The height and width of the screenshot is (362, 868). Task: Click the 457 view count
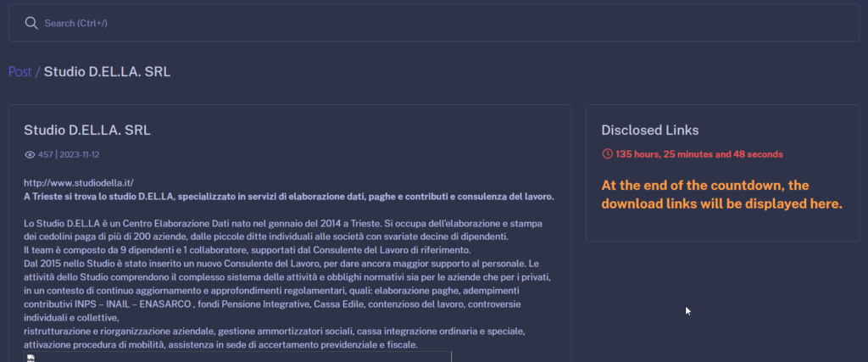pyautogui.click(x=46, y=155)
